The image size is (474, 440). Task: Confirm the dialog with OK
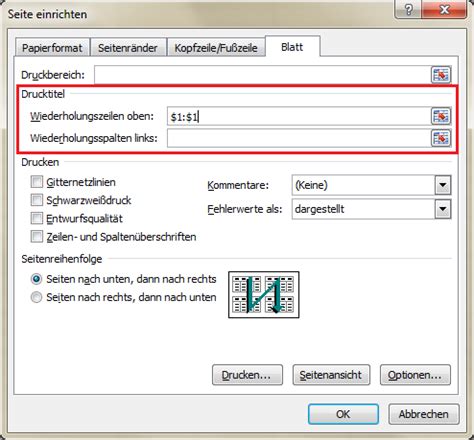coord(343,414)
